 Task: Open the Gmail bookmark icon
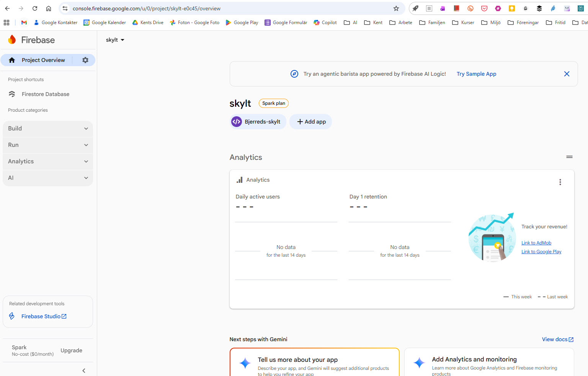click(24, 23)
